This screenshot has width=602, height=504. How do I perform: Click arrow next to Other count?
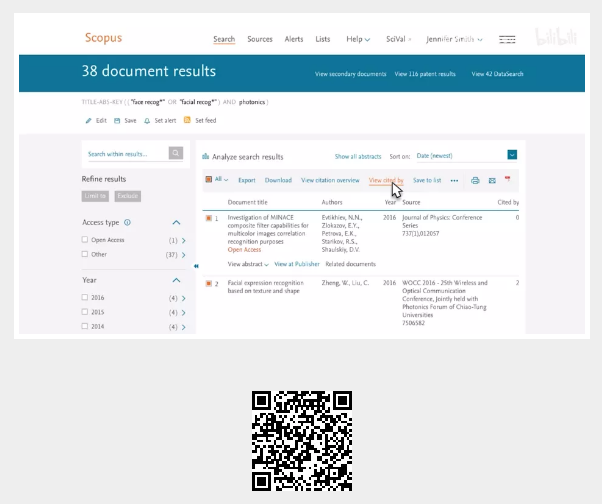[184, 255]
